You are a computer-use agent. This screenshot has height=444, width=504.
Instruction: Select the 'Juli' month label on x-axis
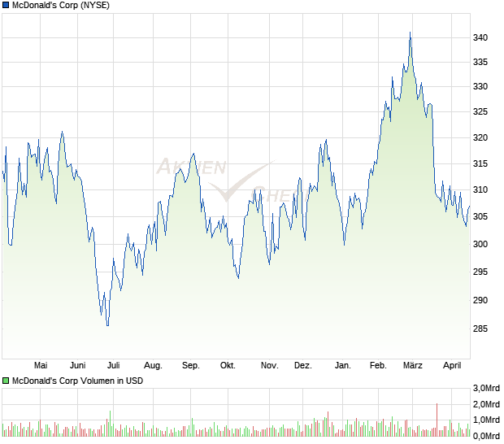(114, 366)
